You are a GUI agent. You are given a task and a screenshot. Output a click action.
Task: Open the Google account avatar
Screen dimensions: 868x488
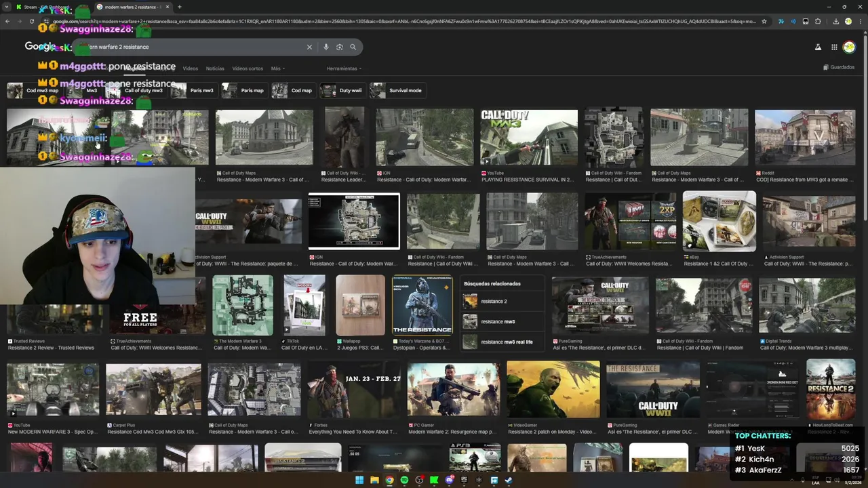click(x=849, y=47)
